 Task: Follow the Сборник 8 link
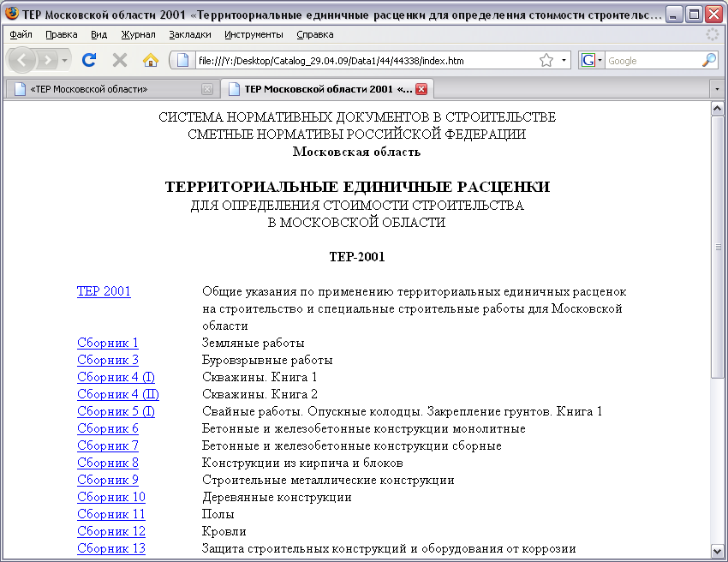(x=108, y=463)
